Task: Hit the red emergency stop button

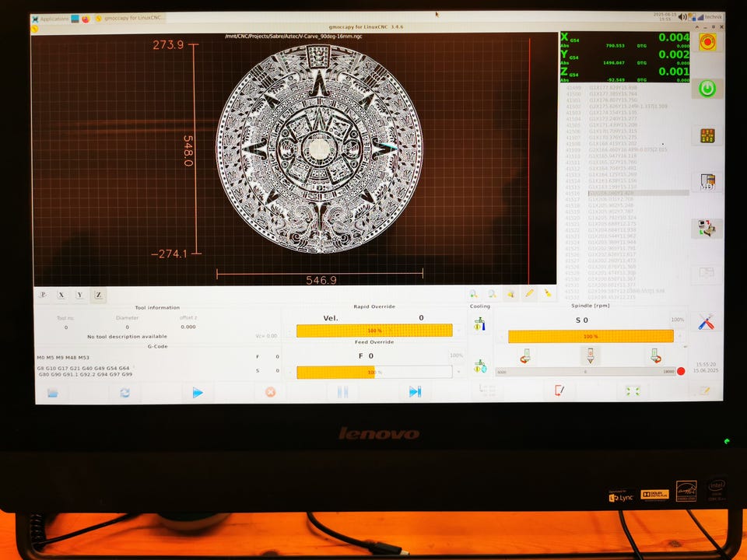Action: coord(707,42)
